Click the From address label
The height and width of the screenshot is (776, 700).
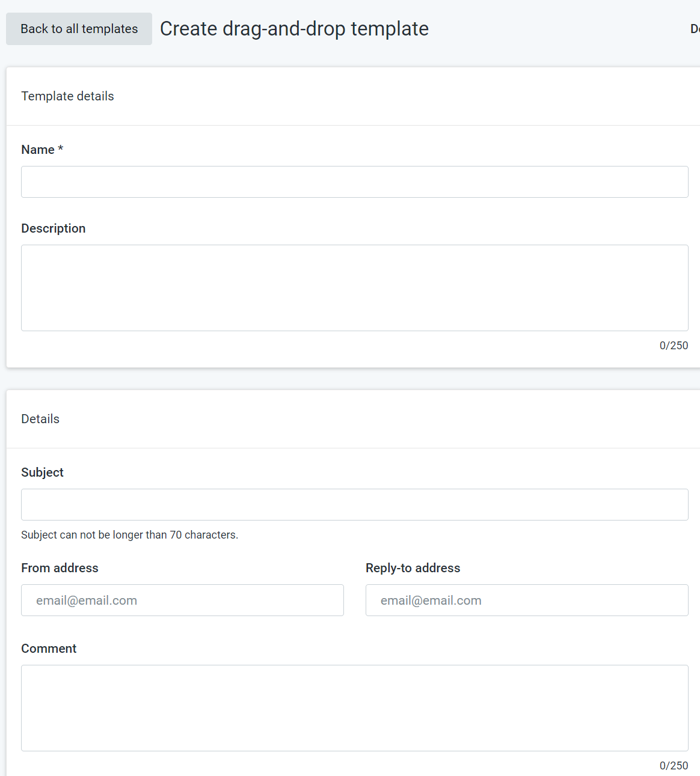coord(60,567)
